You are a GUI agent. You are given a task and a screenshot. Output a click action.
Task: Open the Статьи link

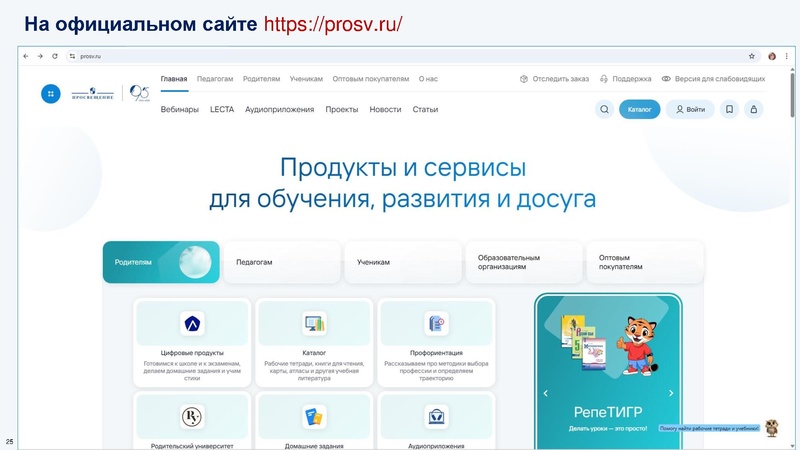pyautogui.click(x=426, y=109)
